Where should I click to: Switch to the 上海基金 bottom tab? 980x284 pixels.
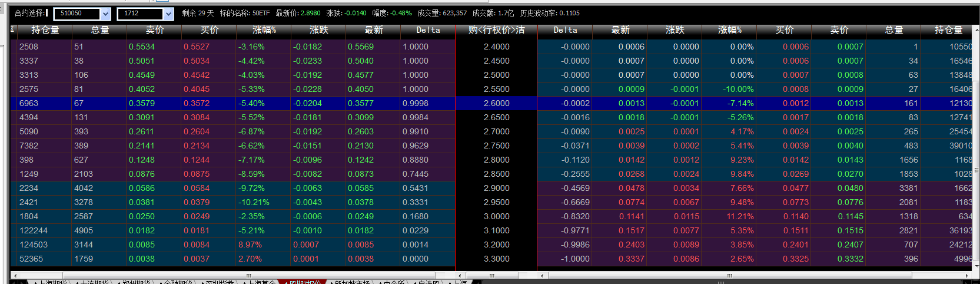[261, 282]
